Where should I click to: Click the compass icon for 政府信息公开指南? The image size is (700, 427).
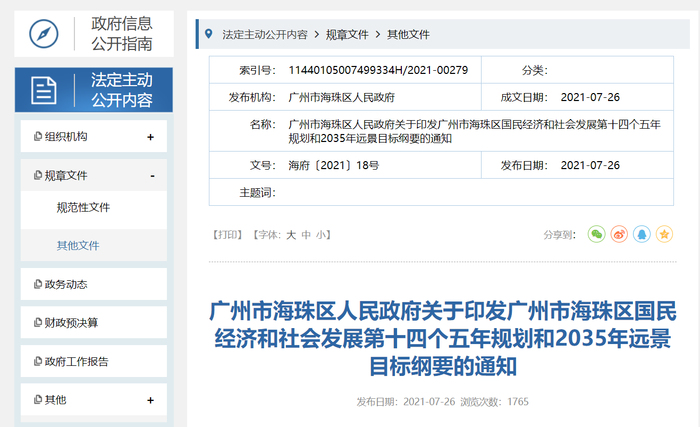coord(44,32)
